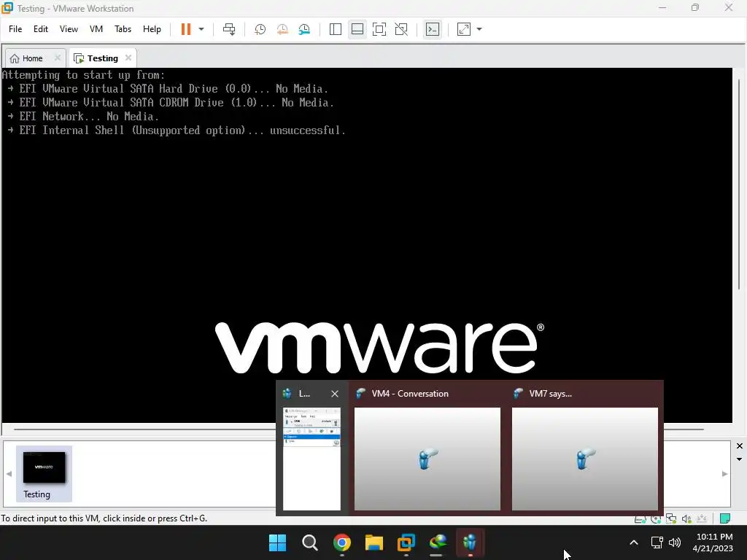Viewport: 747px width, 560px height.
Task: Click the VMware Workstation title bar icon
Action: [7, 7]
